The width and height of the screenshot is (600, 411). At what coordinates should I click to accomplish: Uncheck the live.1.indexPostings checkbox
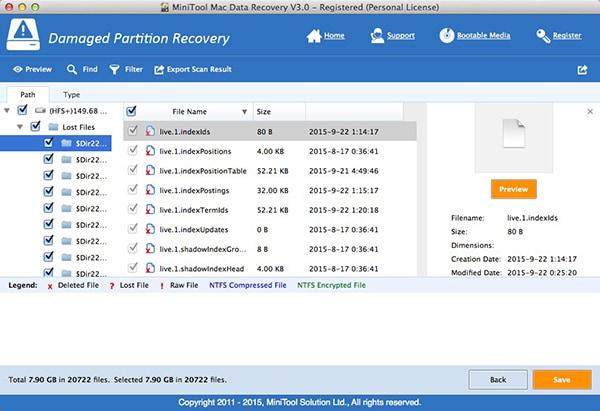coord(132,189)
